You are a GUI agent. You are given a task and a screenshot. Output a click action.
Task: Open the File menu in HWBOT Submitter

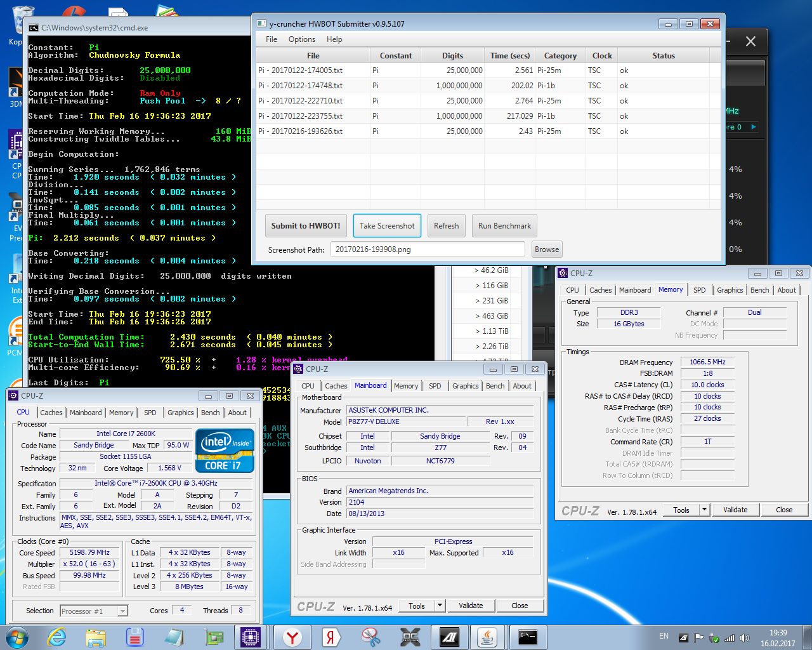pyautogui.click(x=272, y=39)
